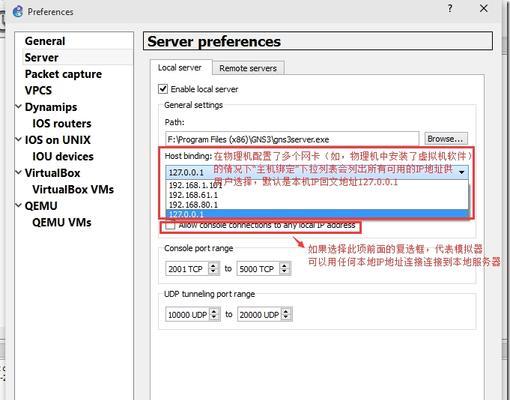Image resolution: width=510 pixels, height=400 pixels.
Task: Collapse the VirtualBox tree section
Action: click(x=19, y=172)
